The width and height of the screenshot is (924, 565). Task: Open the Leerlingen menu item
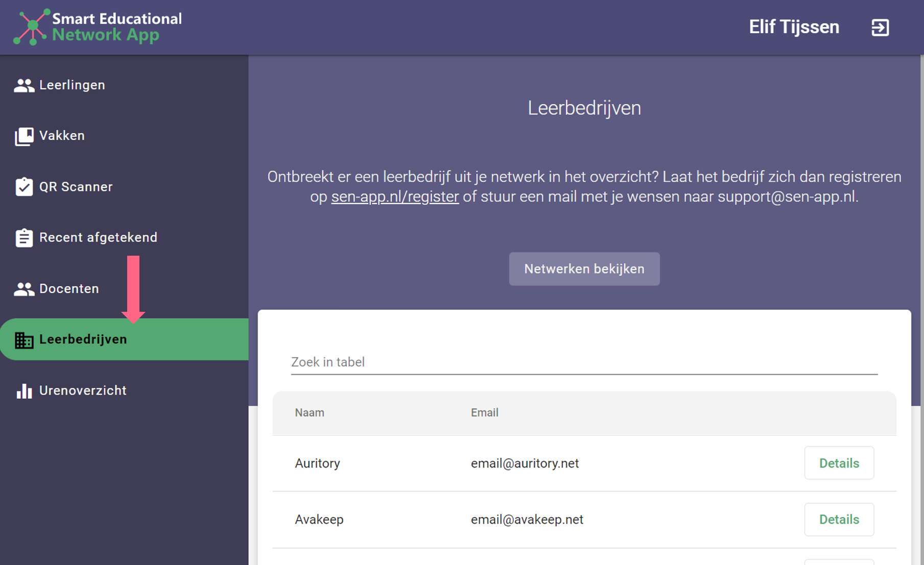[x=124, y=85]
